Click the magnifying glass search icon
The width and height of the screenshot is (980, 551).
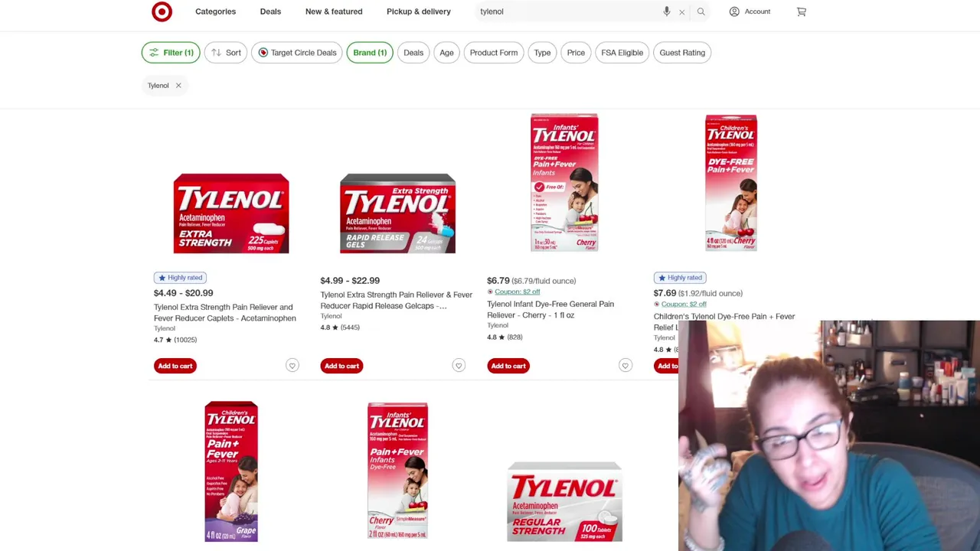(x=701, y=11)
